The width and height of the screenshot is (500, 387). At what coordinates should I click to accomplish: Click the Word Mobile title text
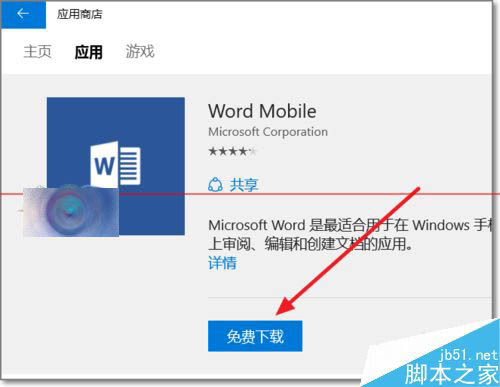pyautogui.click(x=262, y=111)
